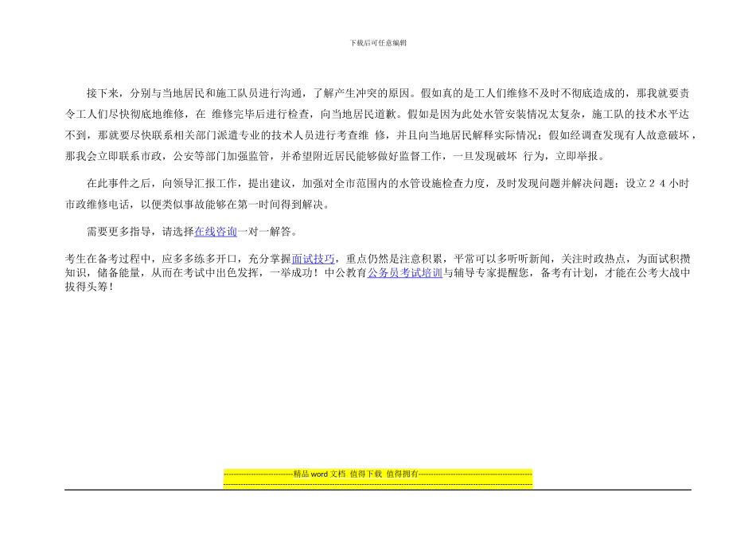Click the sentence 需要更多指导，请选择
The height and width of the screenshot is (535, 756).
(140, 232)
